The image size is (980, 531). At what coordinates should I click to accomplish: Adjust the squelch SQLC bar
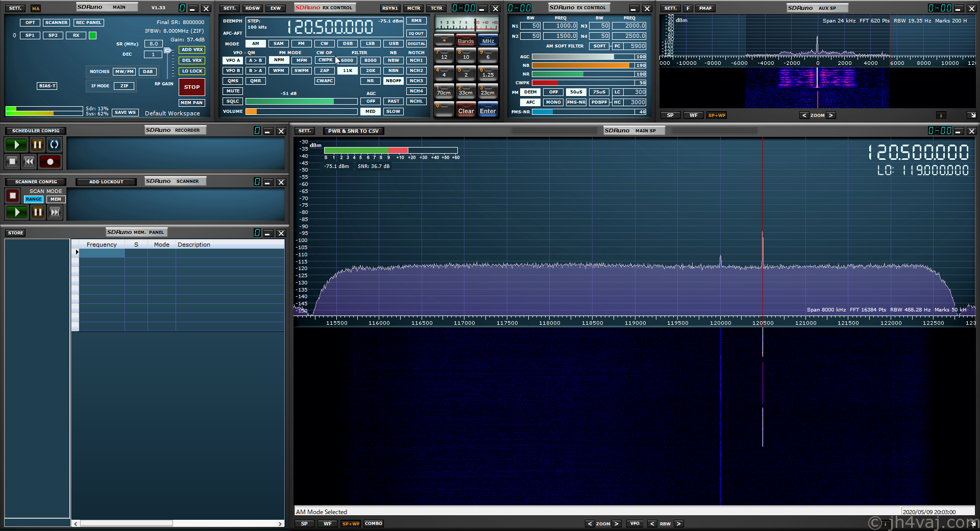301,101
